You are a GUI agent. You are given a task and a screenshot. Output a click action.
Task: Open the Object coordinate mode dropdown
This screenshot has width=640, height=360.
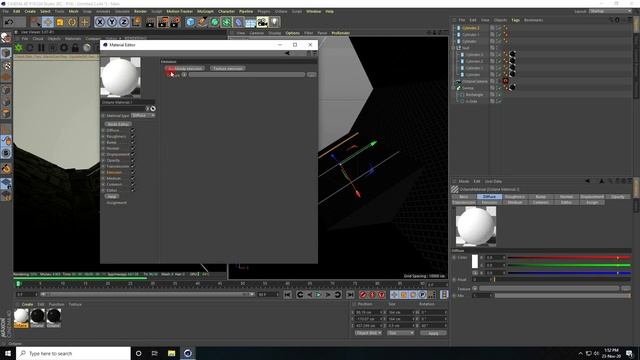tap(368, 333)
